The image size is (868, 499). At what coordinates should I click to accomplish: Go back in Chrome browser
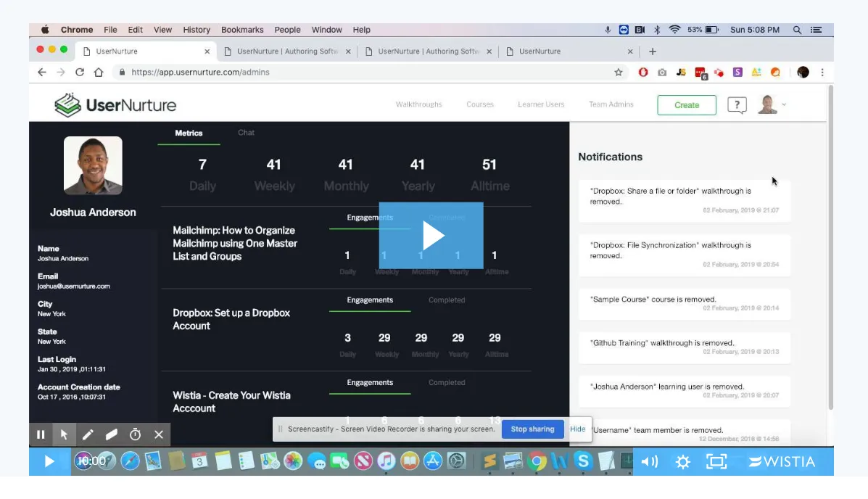click(x=42, y=72)
